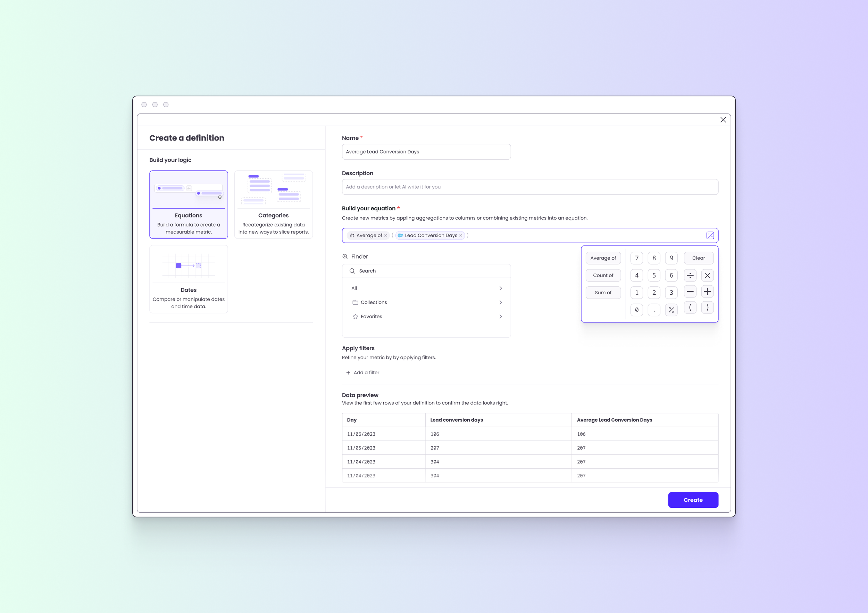Select the Average of aggregation

(603, 258)
